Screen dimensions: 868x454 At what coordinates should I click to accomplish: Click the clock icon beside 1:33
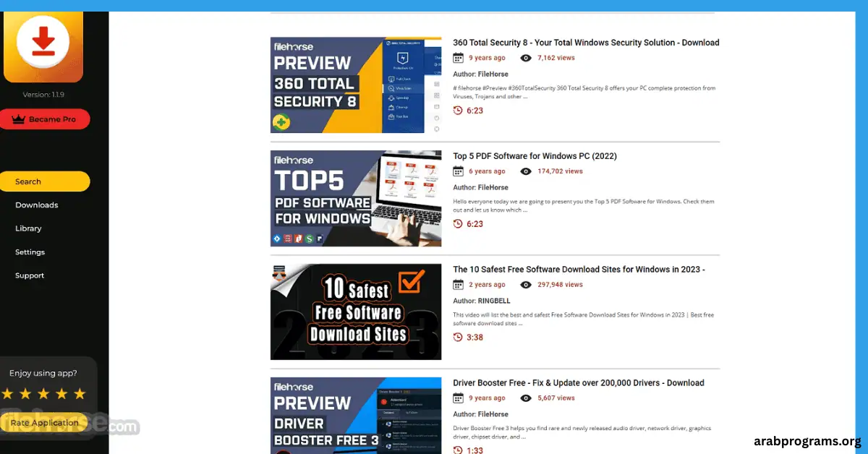pyautogui.click(x=458, y=450)
